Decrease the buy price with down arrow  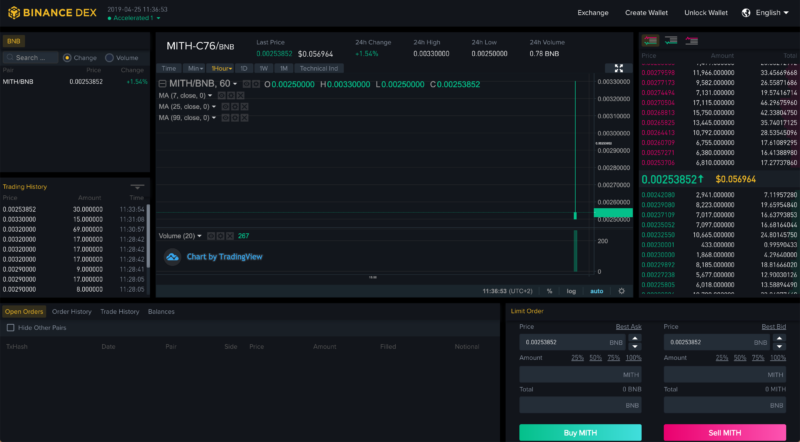coord(635,346)
